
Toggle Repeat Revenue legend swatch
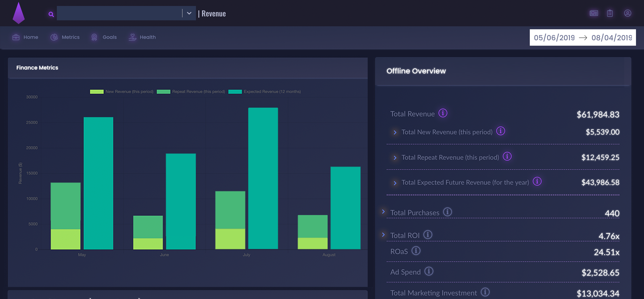(164, 92)
